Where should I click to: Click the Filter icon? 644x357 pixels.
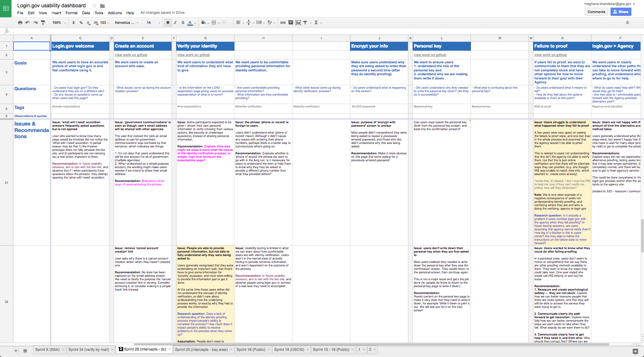point(305,23)
